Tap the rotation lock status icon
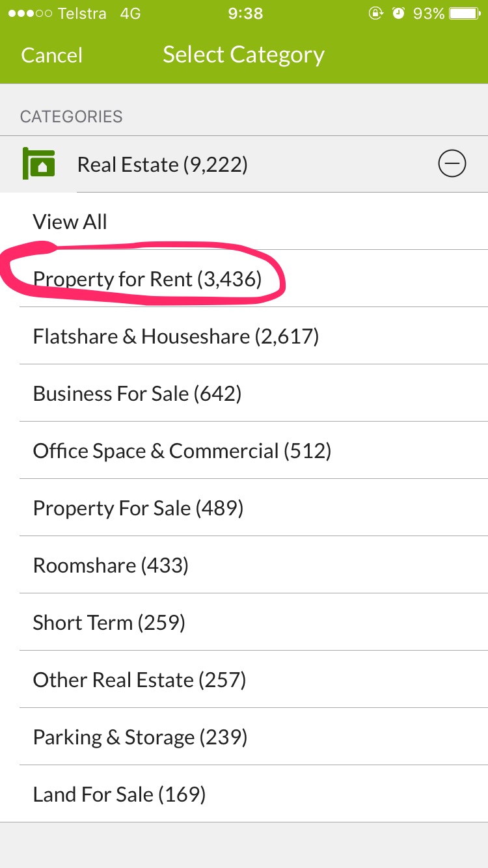 376,13
